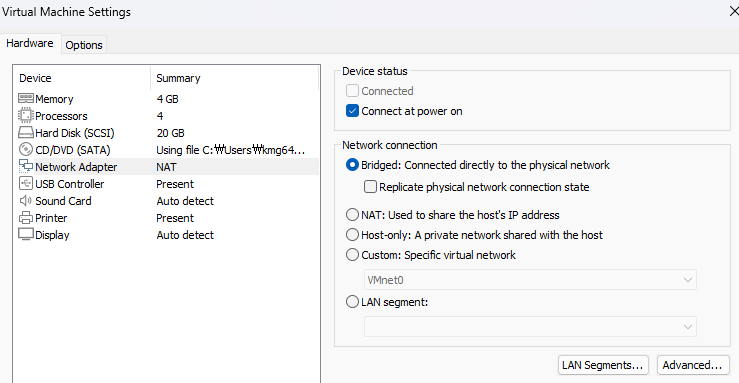Click the Printer device icon
Image resolution: width=739 pixels, height=383 pixels.
[x=26, y=218]
